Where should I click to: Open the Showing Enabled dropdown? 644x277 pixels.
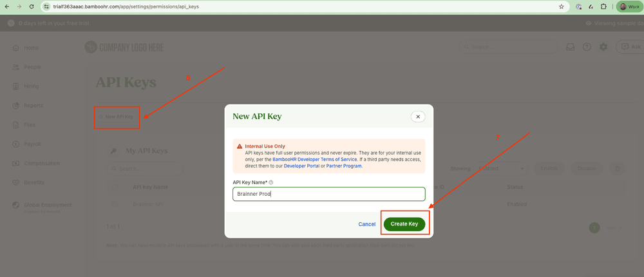pyautogui.click(x=500, y=169)
